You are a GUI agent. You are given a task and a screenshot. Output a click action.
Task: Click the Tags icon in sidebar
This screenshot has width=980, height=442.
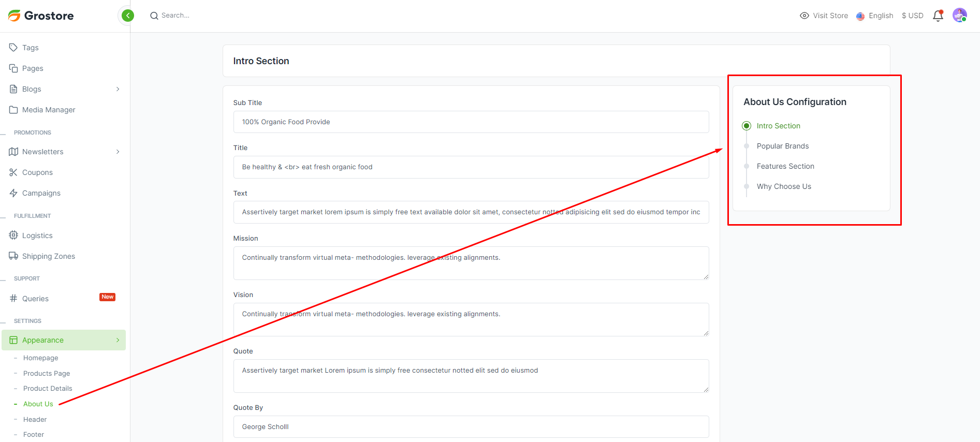(x=13, y=48)
